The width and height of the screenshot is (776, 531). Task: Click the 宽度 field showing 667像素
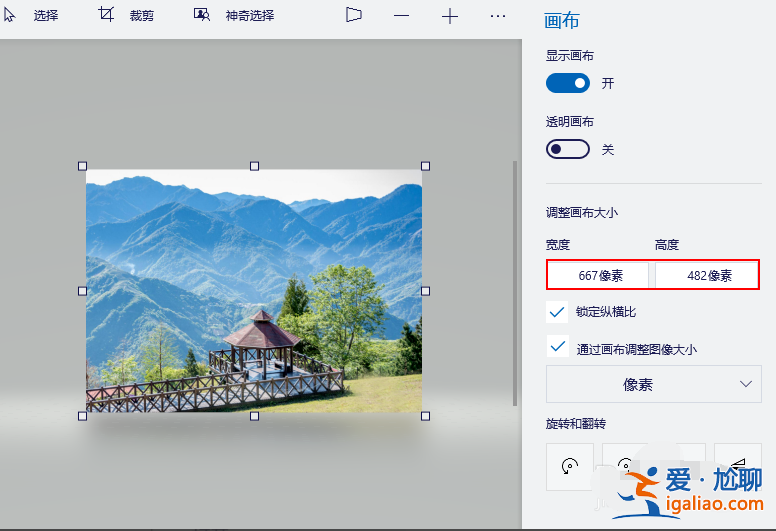coord(598,275)
